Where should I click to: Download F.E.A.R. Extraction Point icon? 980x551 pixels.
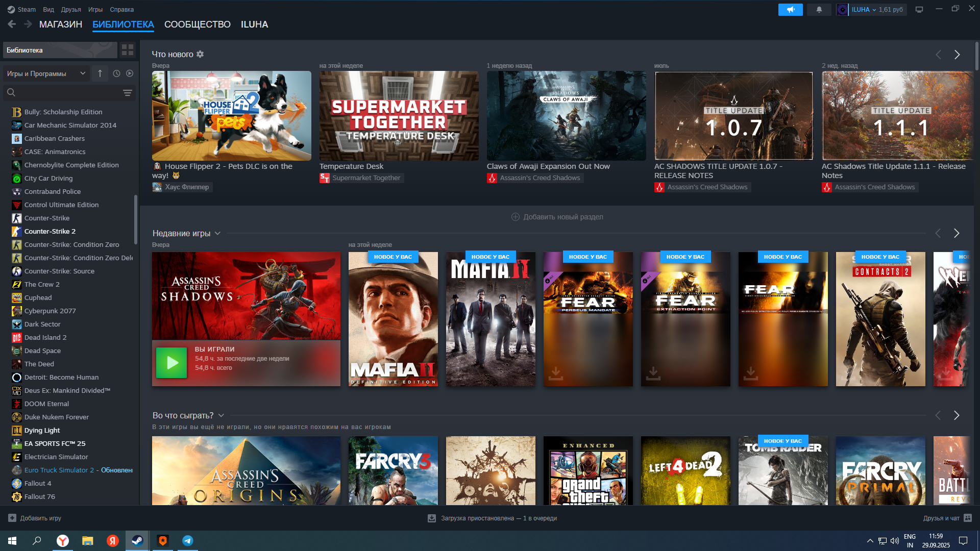click(x=653, y=373)
